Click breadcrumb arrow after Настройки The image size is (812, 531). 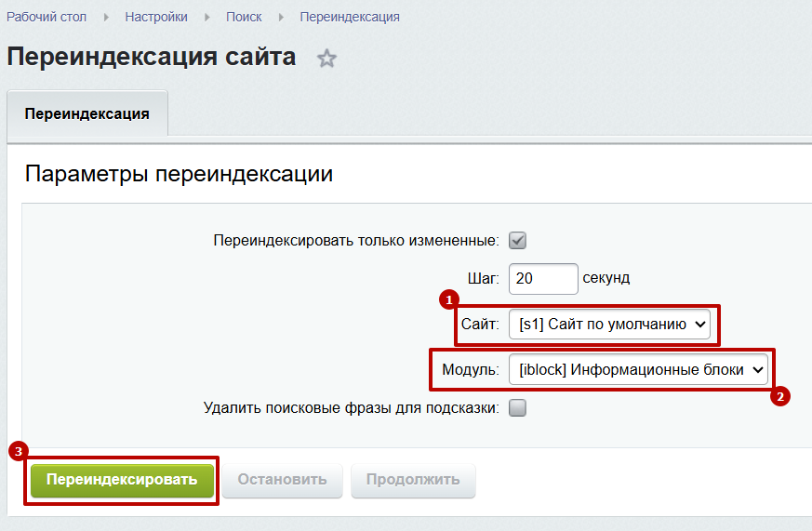(206, 18)
